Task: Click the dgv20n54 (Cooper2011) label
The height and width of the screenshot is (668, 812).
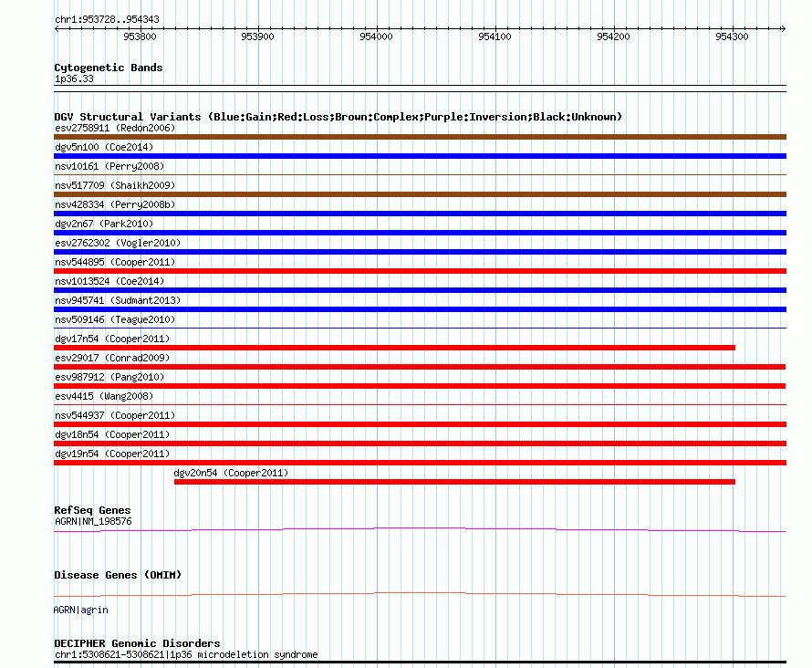Action: (231, 473)
